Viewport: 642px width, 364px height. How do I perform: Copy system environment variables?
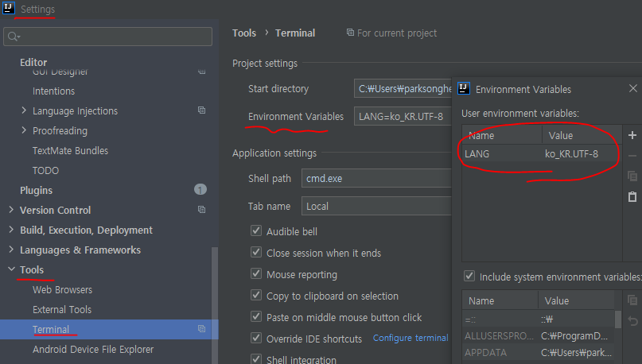click(x=632, y=300)
